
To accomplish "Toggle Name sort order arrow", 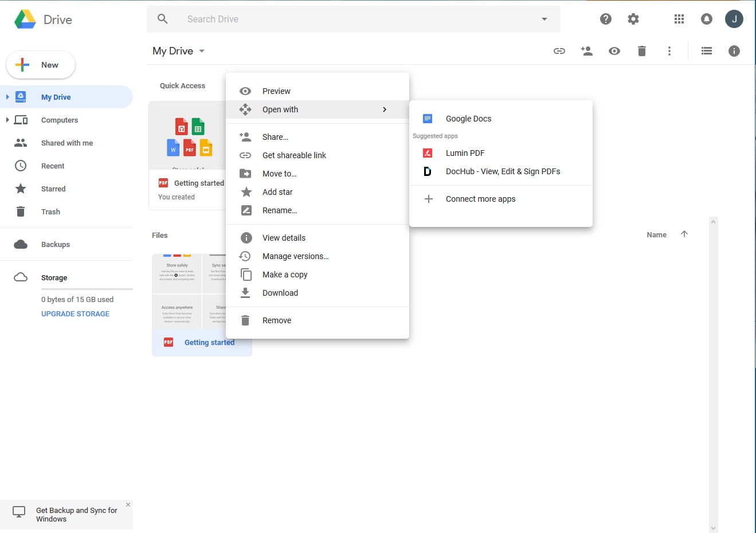I will [x=684, y=234].
